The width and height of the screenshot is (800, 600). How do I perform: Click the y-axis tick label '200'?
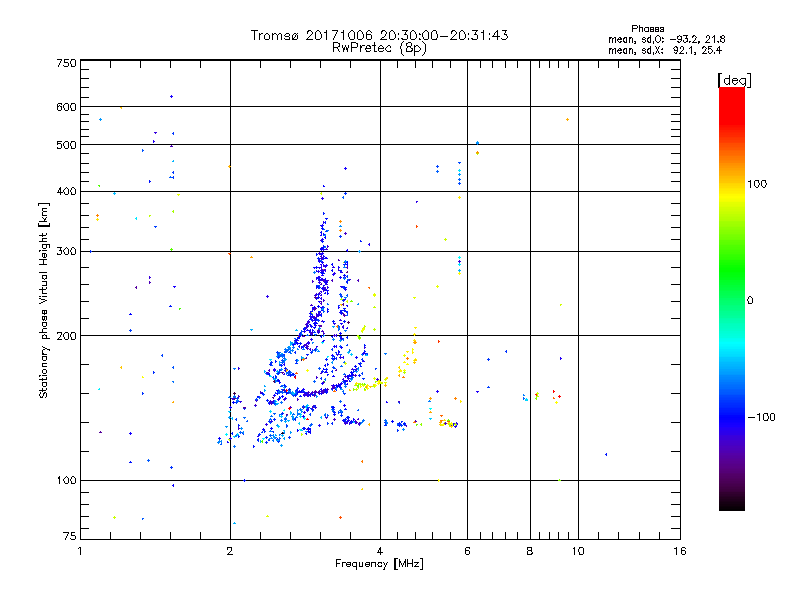pyautogui.click(x=66, y=336)
